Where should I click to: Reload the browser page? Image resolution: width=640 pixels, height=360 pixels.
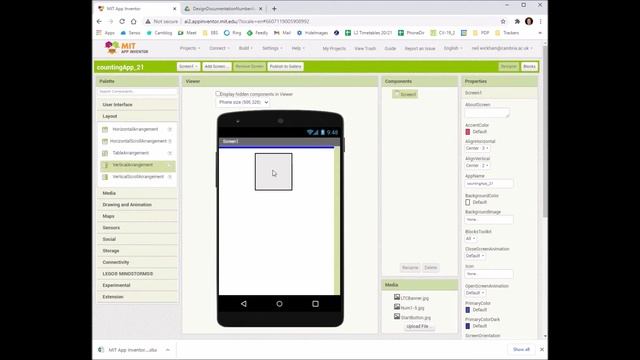tap(122, 21)
